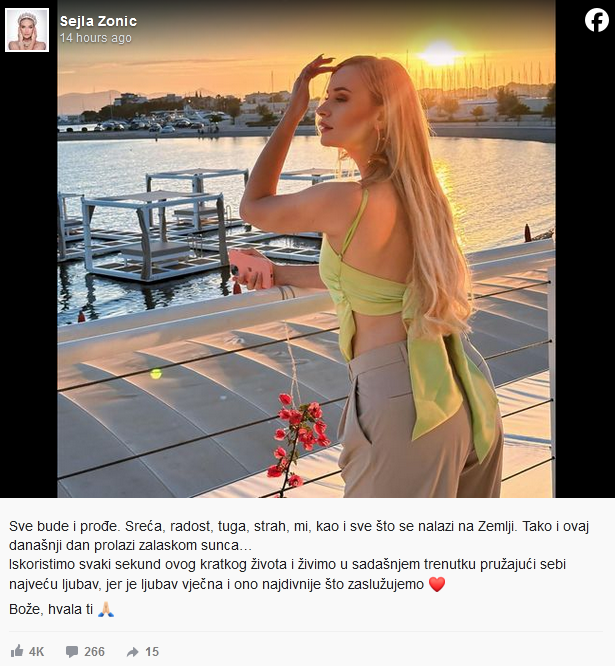Open the sunset photo of the woman
Viewport: 615px width, 666px height.
(x=306, y=248)
